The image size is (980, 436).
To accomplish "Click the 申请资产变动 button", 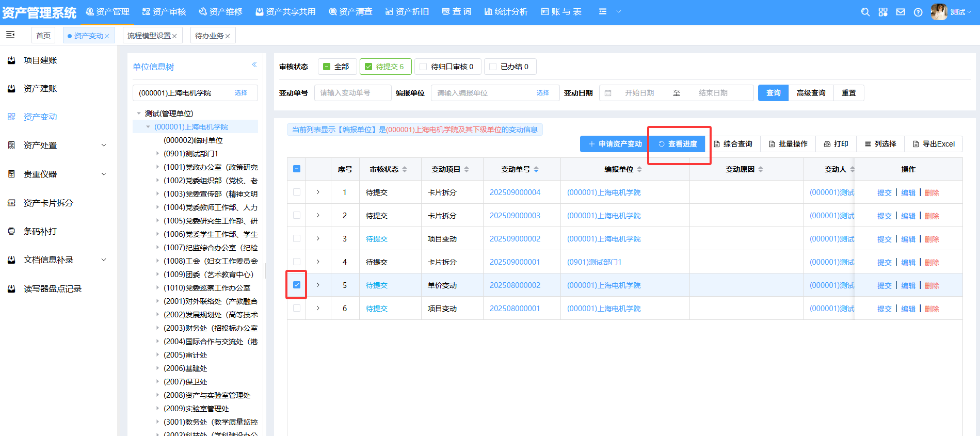I will 615,144.
